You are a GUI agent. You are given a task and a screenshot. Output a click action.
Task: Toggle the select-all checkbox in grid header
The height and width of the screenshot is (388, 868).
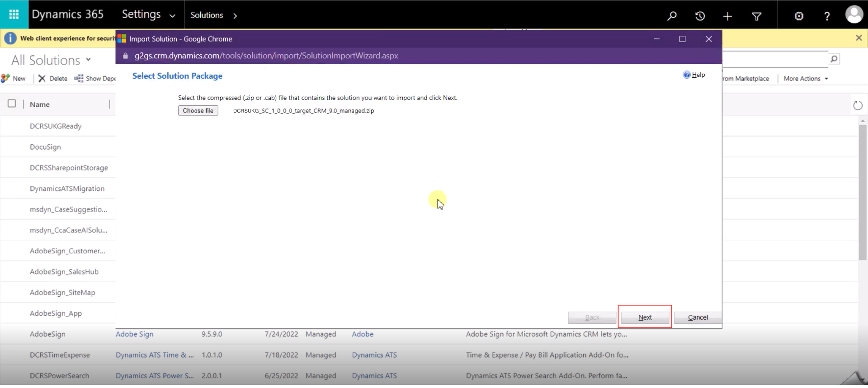[x=12, y=104]
